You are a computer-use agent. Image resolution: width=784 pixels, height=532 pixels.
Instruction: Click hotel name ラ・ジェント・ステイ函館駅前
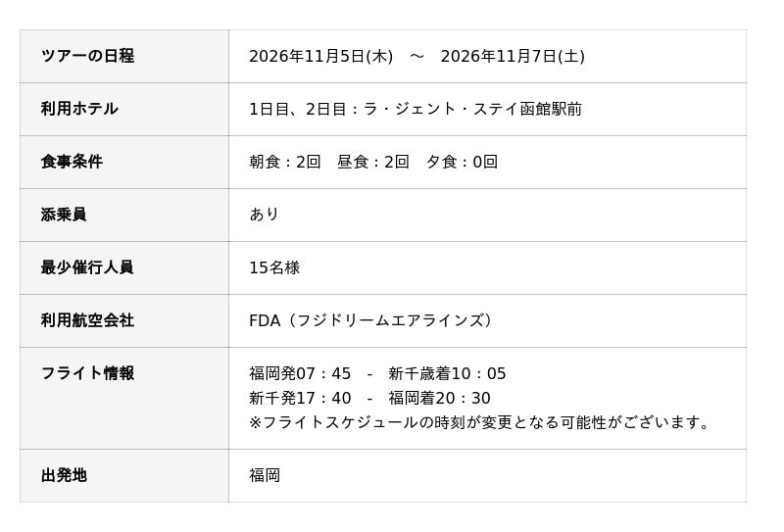[x=472, y=109]
